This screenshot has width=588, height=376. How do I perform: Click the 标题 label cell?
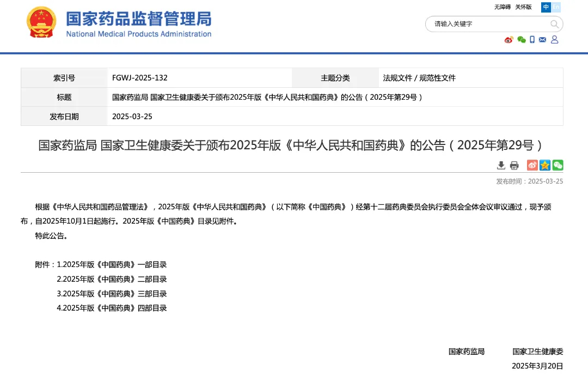point(64,98)
